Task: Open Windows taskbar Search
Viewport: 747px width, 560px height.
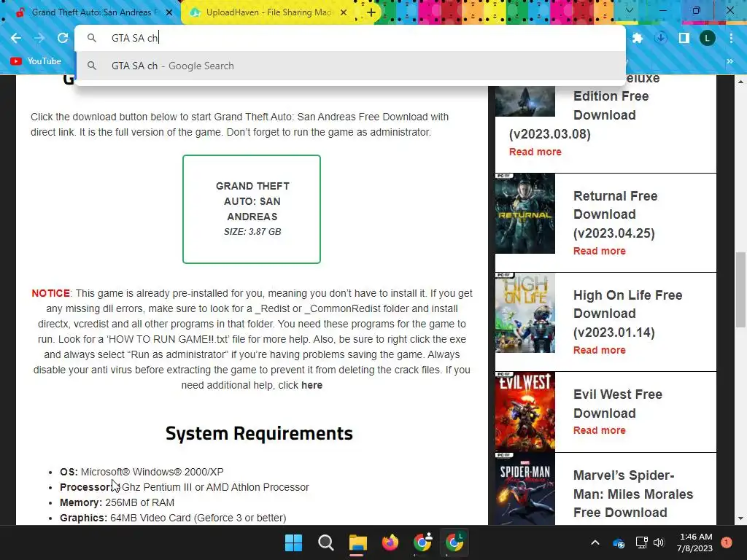Action: pyautogui.click(x=326, y=542)
